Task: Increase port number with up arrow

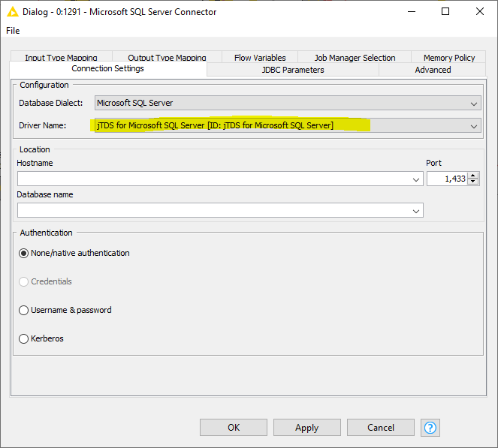Action: pos(473,176)
